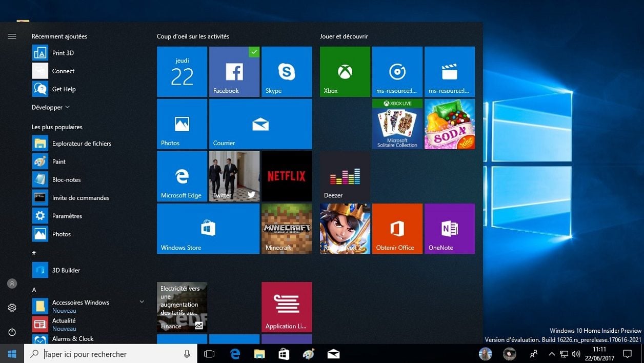Select the # list header
This screenshot has height=363, width=644.
click(34, 253)
